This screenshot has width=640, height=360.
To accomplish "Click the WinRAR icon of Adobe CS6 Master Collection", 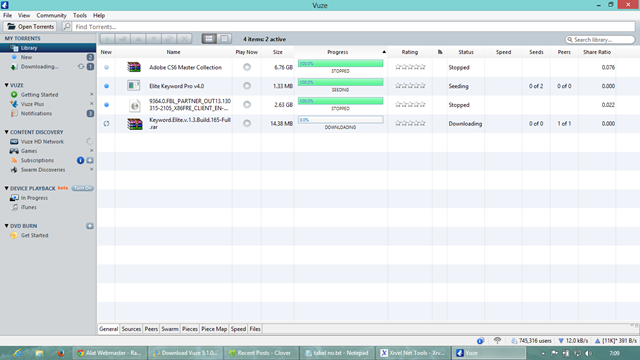I will pyautogui.click(x=134, y=67).
